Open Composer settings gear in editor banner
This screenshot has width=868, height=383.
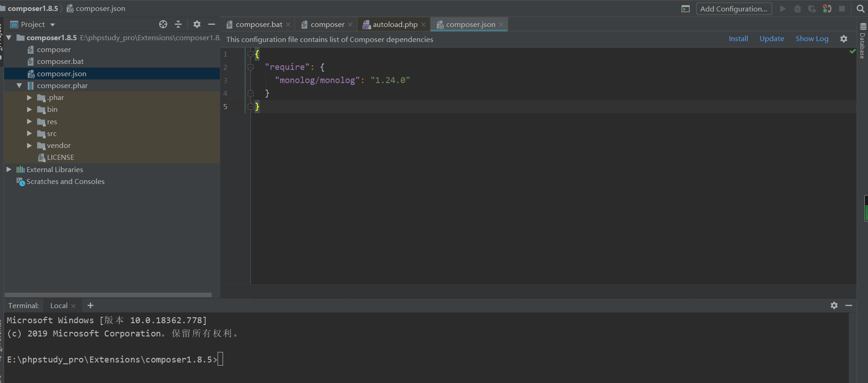point(844,39)
